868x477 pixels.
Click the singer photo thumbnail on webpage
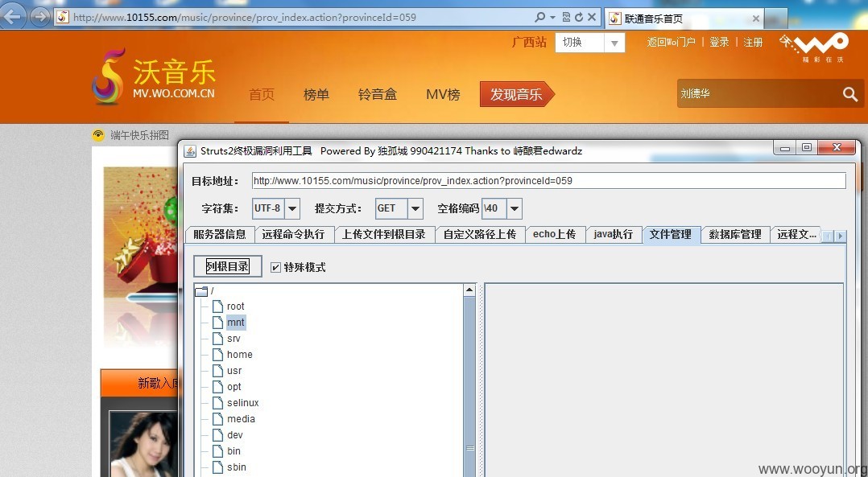coord(144,444)
